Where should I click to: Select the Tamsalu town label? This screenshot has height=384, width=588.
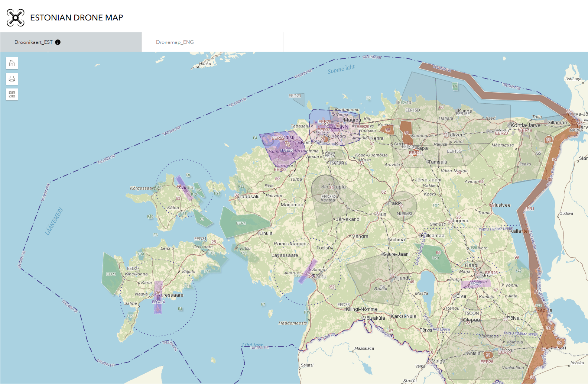(438, 162)
